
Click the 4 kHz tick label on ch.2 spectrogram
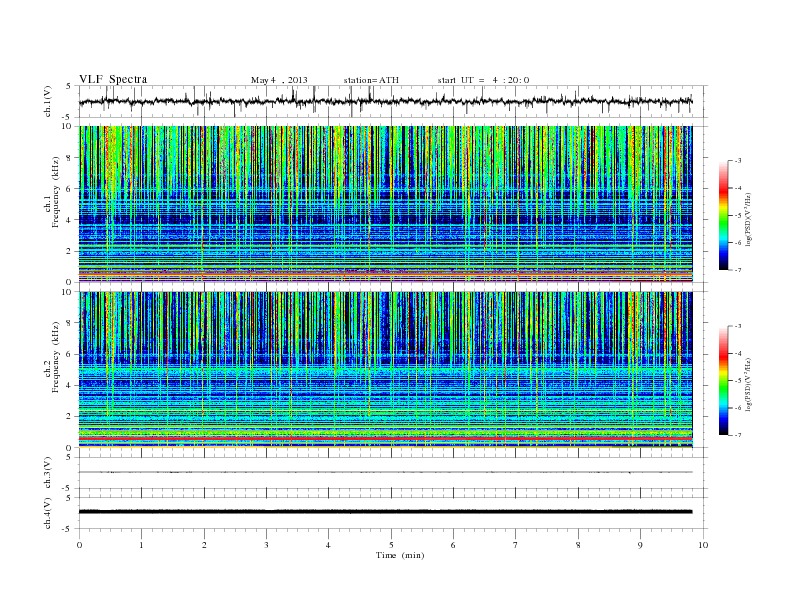pyautogui.click(x=70, y=386)
